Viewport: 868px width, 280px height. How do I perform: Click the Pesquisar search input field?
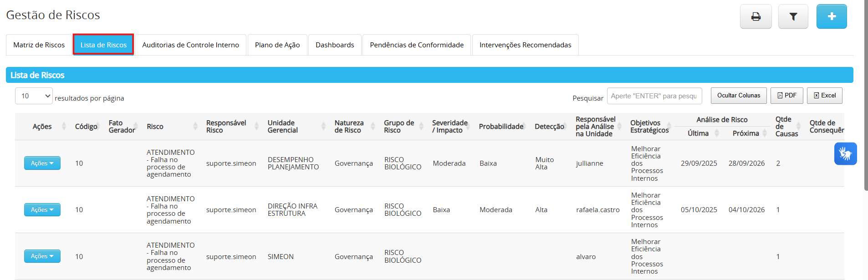[x=654, y=96]
